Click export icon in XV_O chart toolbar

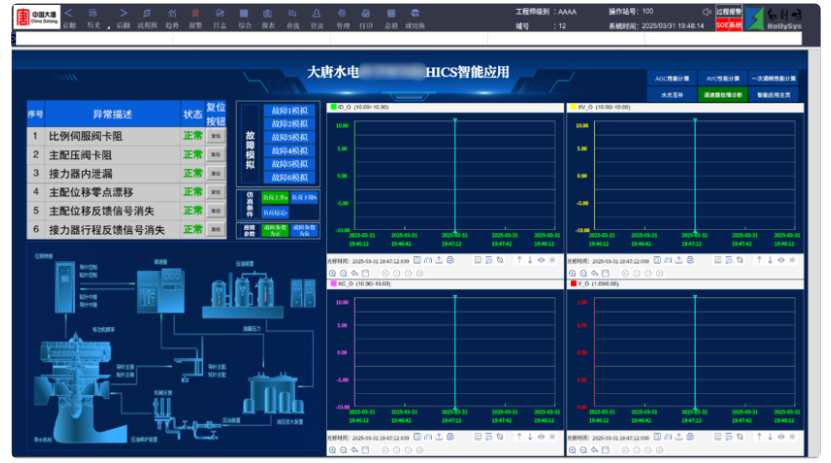679,260
